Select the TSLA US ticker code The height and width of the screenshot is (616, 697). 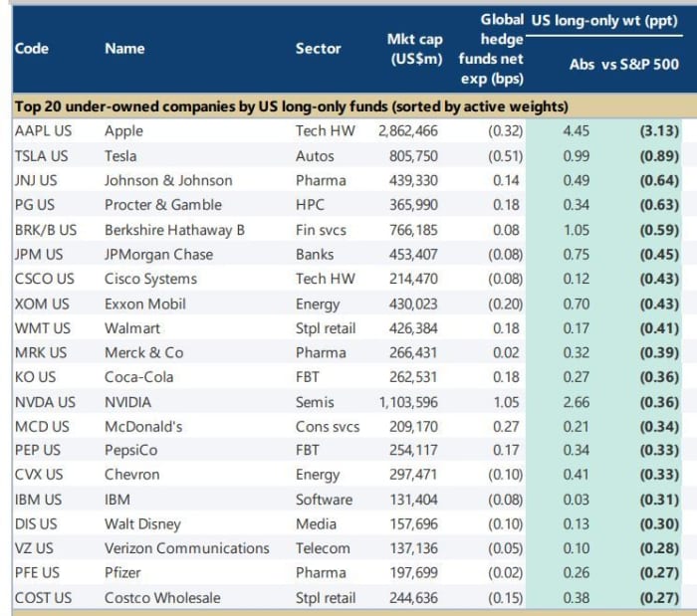(42, 156)
